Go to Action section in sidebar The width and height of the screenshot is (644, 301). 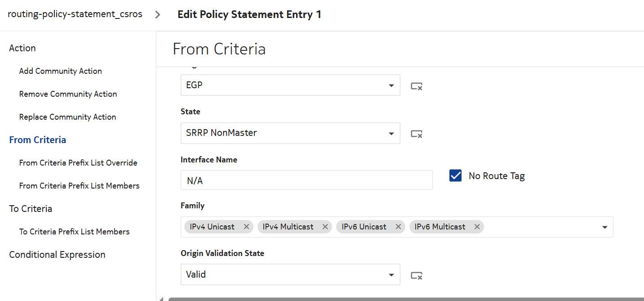click(22, 48)
